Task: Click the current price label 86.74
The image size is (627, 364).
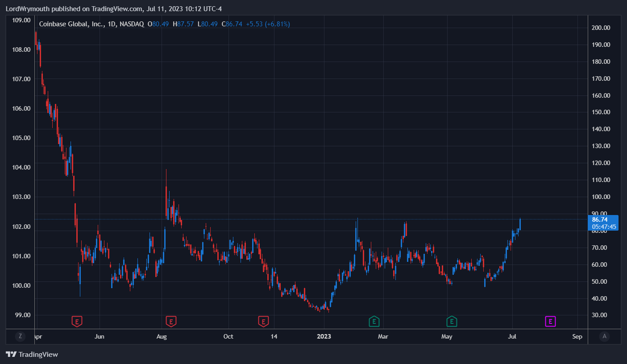Action: point(599,219)
